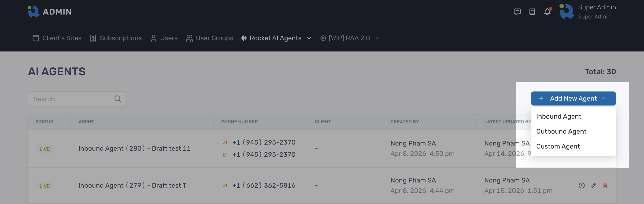
Task: Open the documentation icon in the top bar
Action: [x=532, y=11]
